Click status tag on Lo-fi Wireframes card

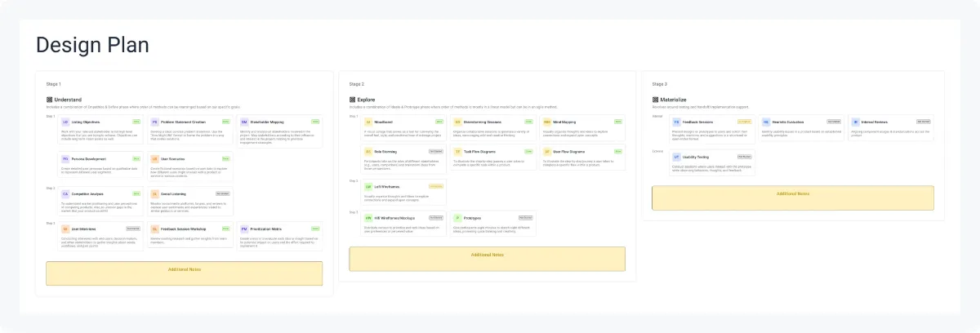click(x=436, y=186)
